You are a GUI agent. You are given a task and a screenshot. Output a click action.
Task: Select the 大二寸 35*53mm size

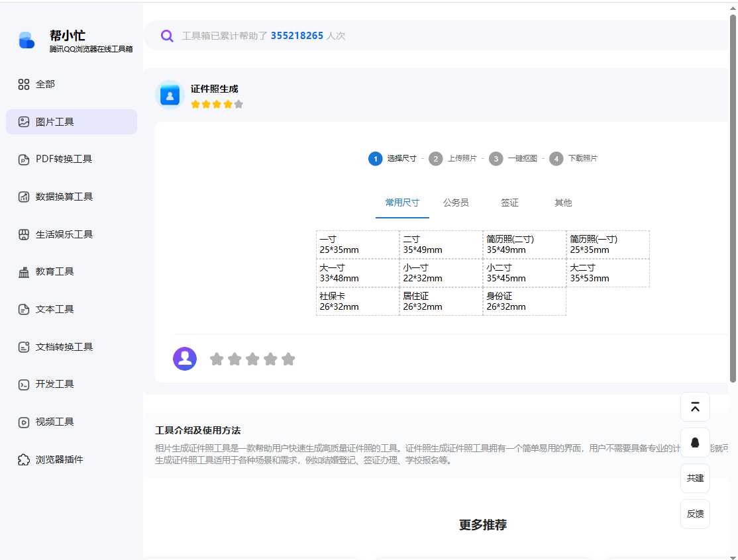click(x=607, y=273)
